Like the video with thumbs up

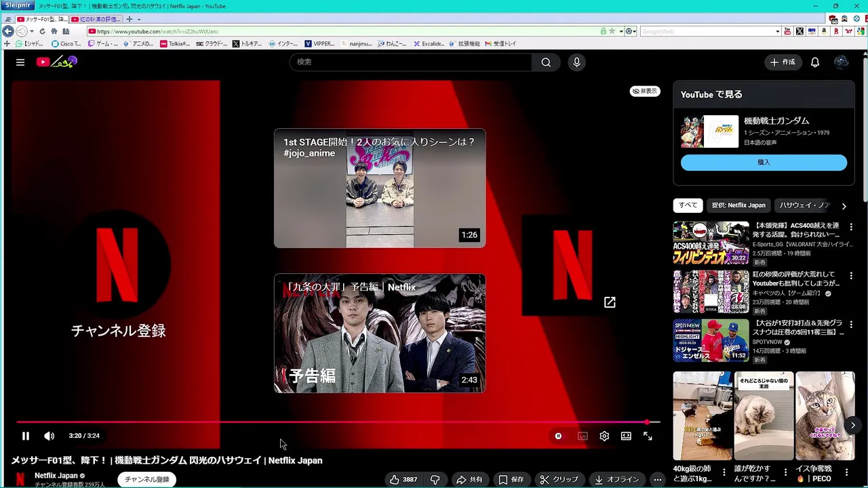click(403, 479)
